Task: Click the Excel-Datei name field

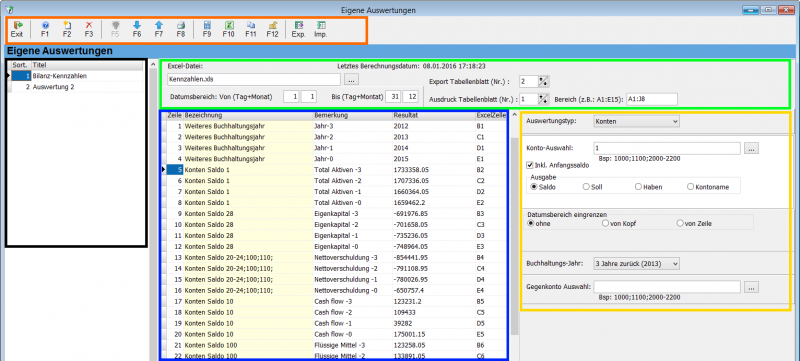Action: pos(254,80)
